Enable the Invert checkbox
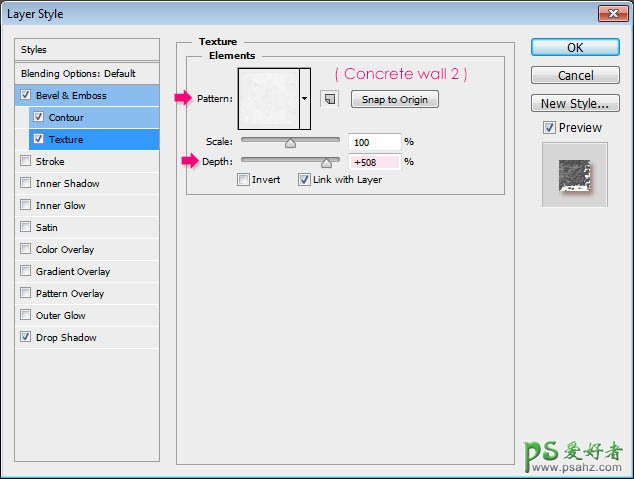 click(244, 180)
